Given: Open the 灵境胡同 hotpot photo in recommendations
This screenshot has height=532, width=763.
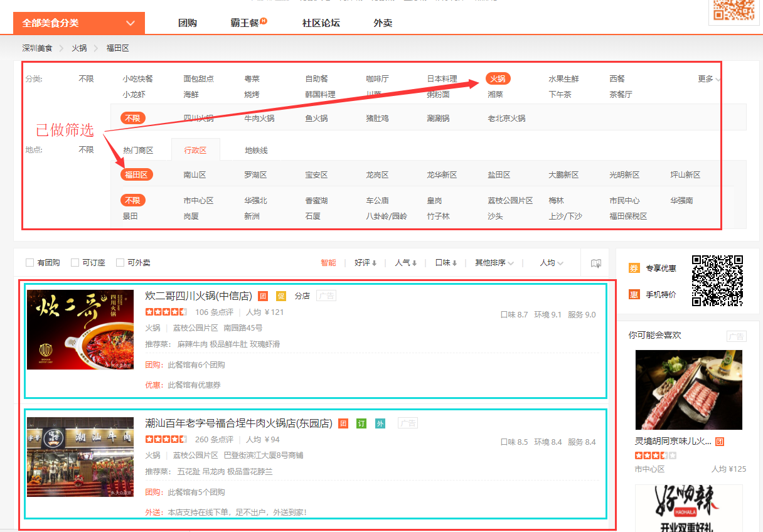Looking at the screenshot, I should point(689,390).
